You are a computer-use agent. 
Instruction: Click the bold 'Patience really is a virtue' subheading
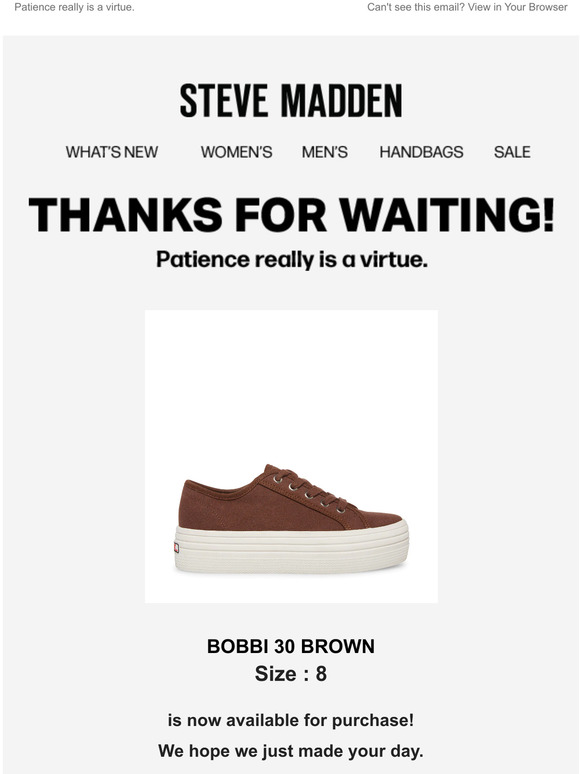[291, 259]
